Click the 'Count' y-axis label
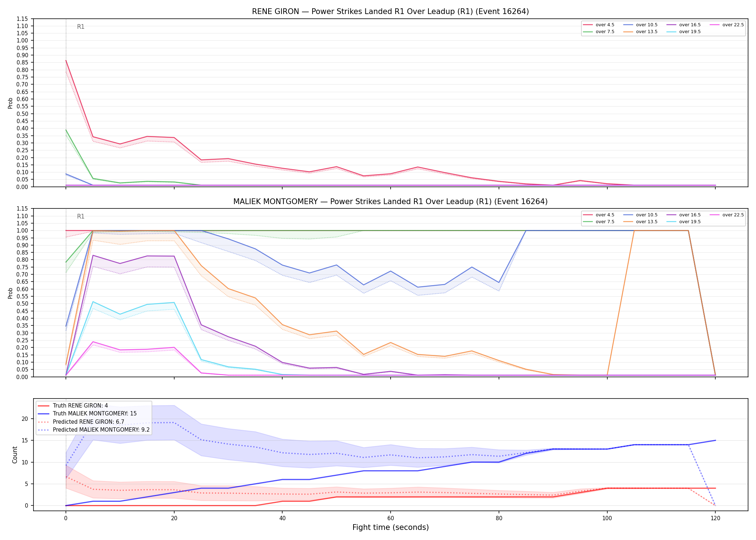Screen dimensions: 756x540 15,455
